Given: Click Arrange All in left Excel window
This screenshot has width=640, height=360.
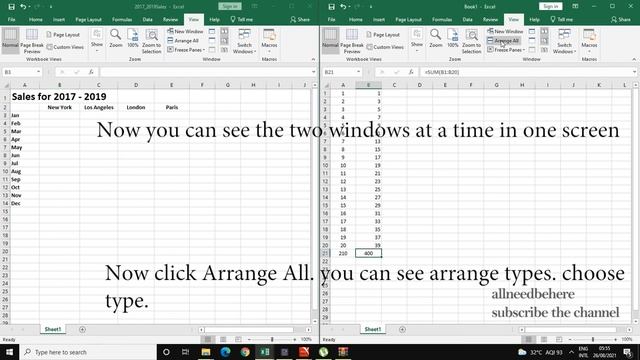Looking at the screenshot, I should pyautogui.click(x=183, y=40).
